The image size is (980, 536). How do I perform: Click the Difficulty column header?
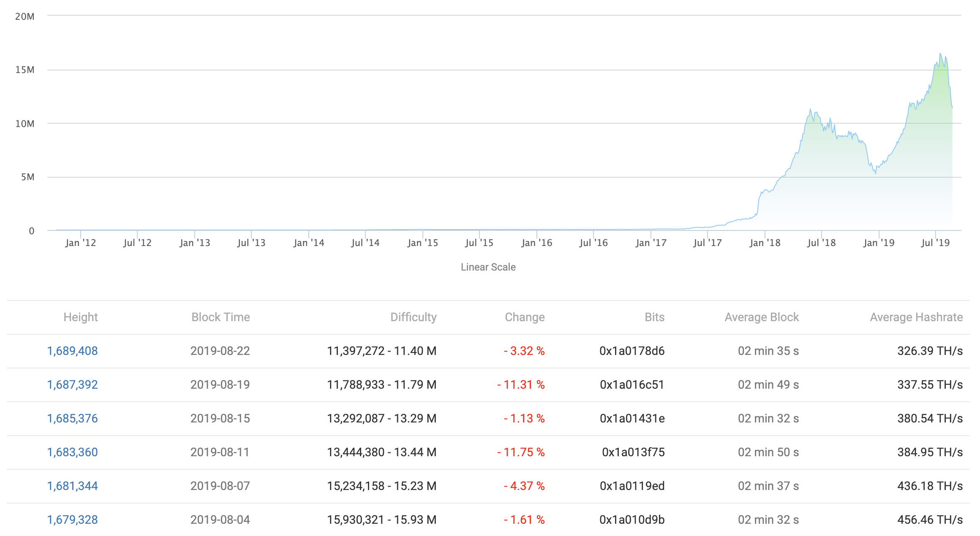[413, 317]
